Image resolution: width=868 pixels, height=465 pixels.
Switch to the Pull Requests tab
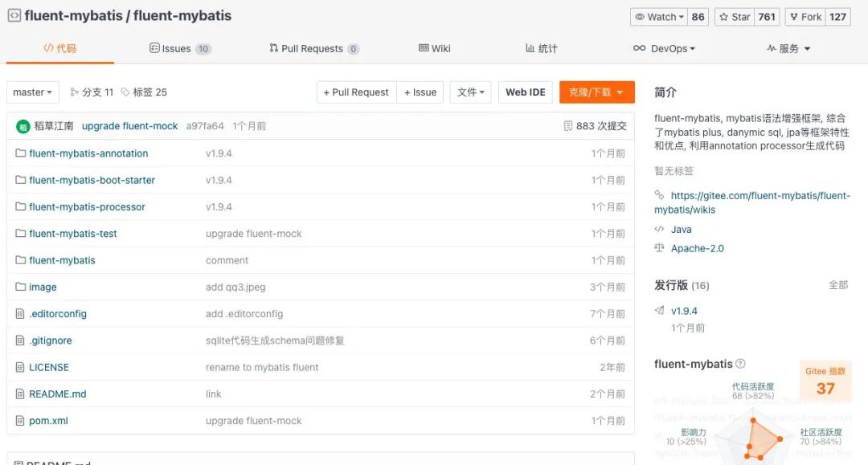pyautogui.click(x=314, y=49)
